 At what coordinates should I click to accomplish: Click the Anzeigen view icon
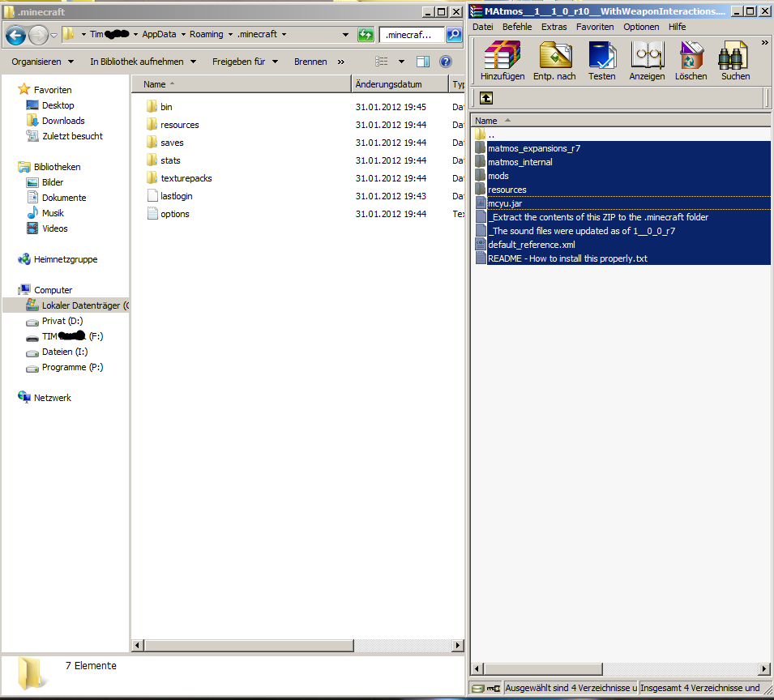(647, 61)
